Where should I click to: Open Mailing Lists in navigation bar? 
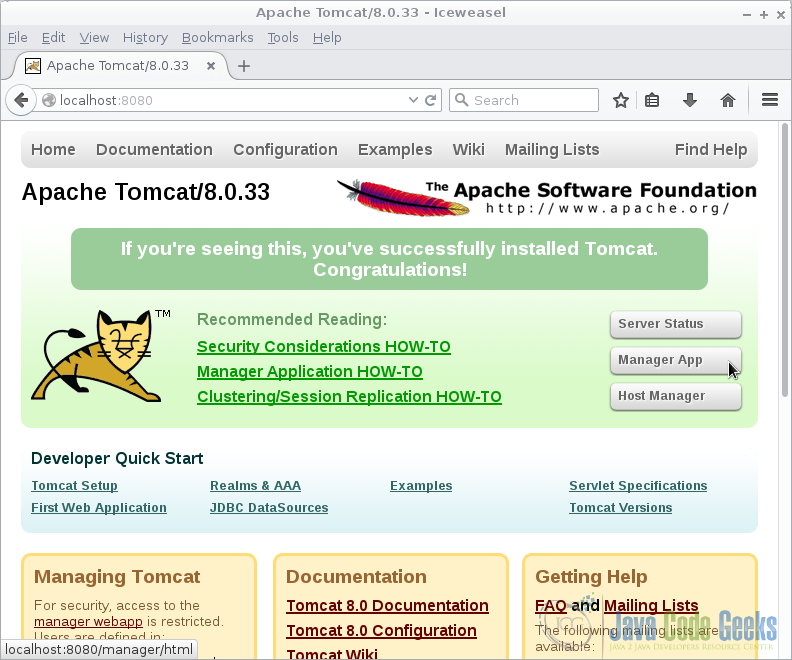(552, 149)
